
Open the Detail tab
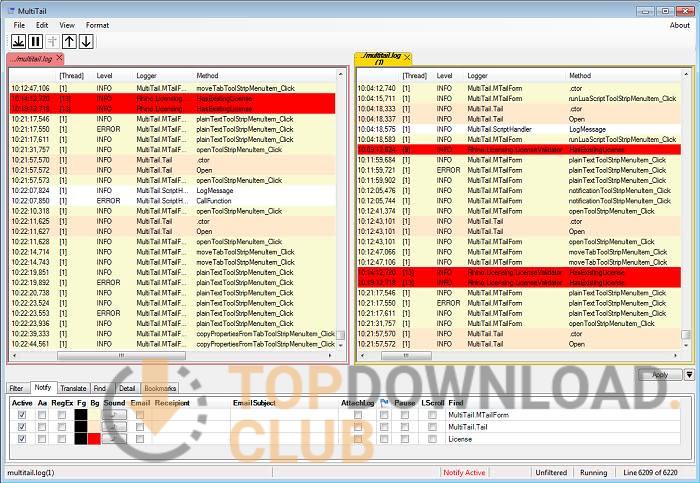pos(127,388)
